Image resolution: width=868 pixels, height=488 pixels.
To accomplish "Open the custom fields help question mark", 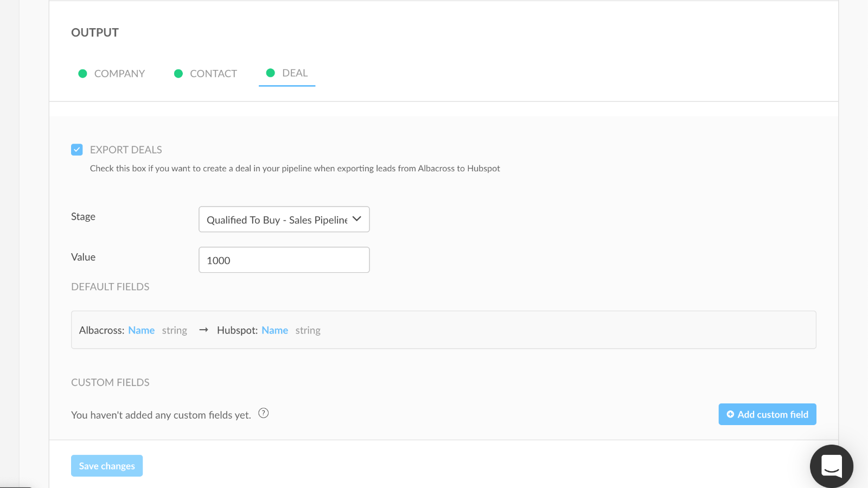I will [x=264, y=413].
